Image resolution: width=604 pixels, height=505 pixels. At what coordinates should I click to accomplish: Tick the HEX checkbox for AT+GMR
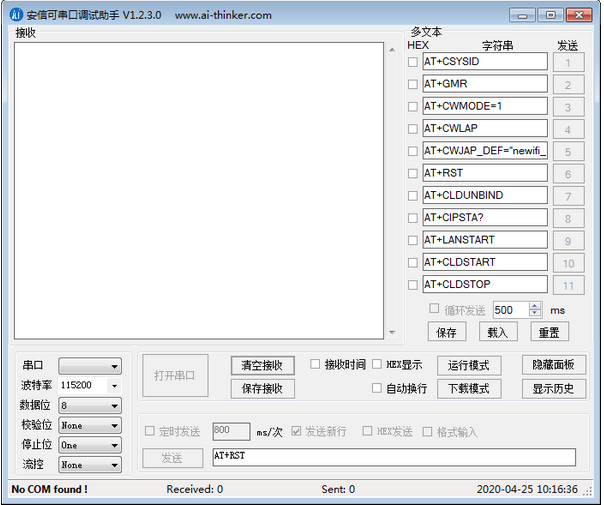coord(413,84)
